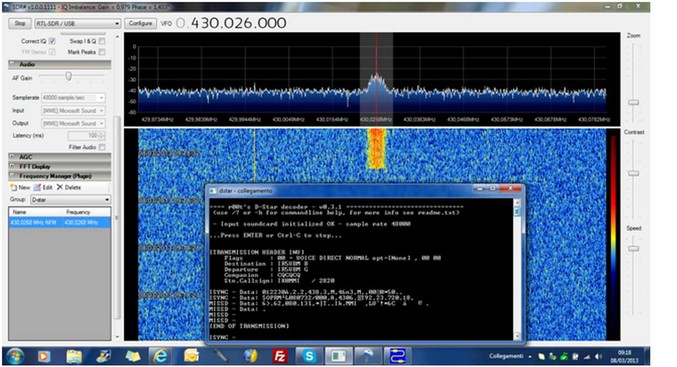Viewport: 677px width, 367px height.
Task: Click the Stop button
Action: 20,23
